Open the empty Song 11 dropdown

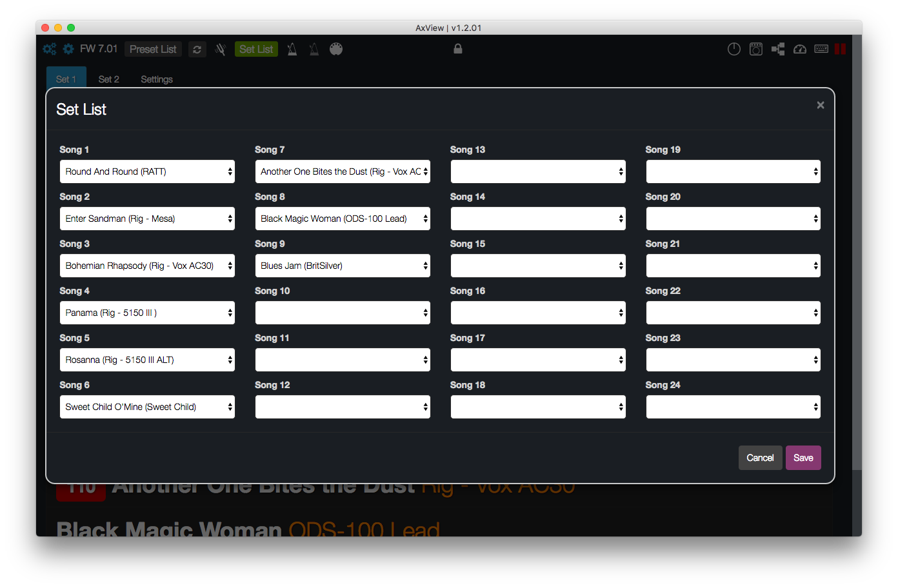tap(343, 360)
